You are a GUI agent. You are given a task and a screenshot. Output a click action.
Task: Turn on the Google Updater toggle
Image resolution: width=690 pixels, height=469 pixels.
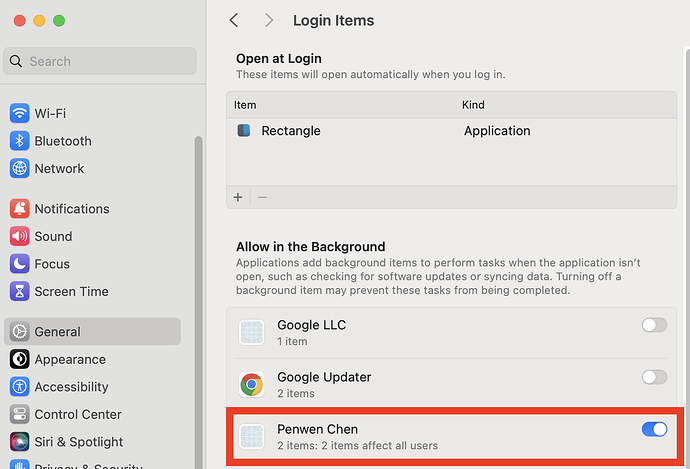654,377
